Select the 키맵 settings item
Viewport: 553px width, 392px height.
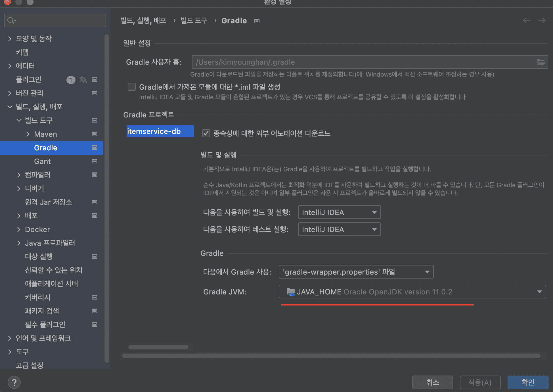(22, 52)
